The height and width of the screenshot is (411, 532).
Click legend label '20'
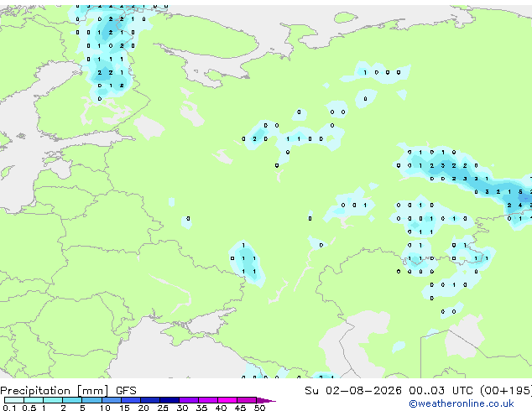pos(143,408)
